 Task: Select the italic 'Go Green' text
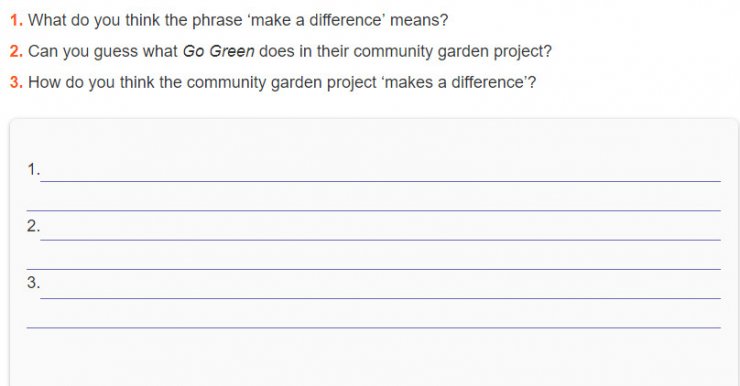(x=219, y=51)
